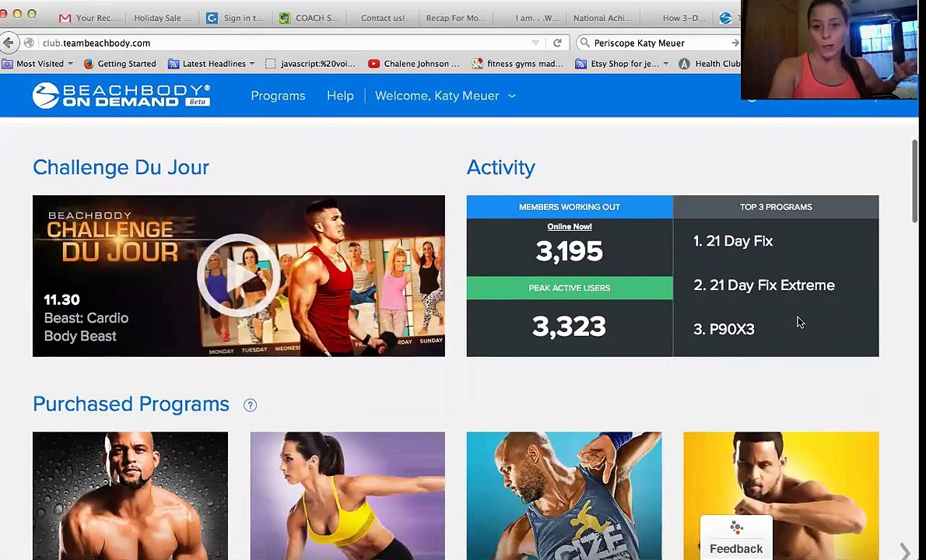Open the Health Club bookmark
The width and height of the screenshot is (926, 560).
coord(710,64)
